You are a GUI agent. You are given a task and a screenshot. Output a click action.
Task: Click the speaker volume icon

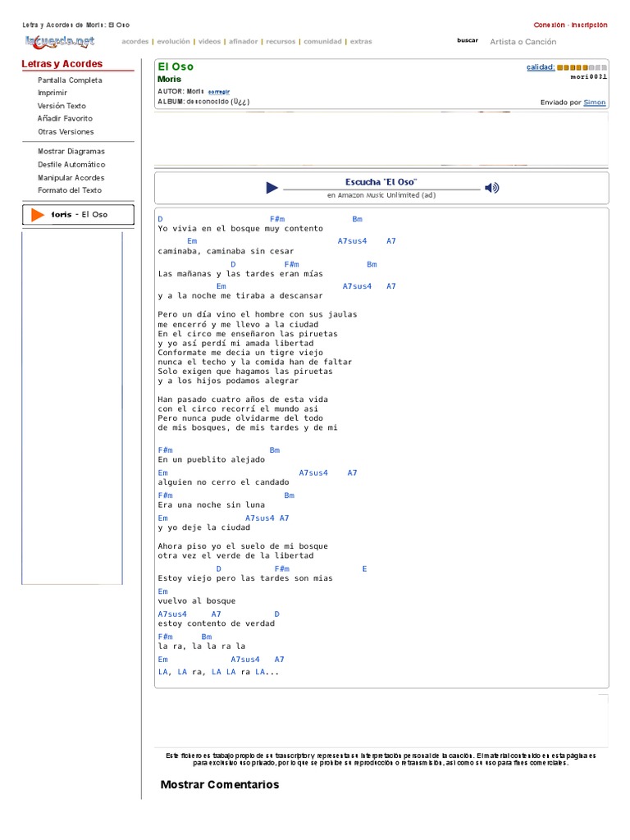[492, 188]
